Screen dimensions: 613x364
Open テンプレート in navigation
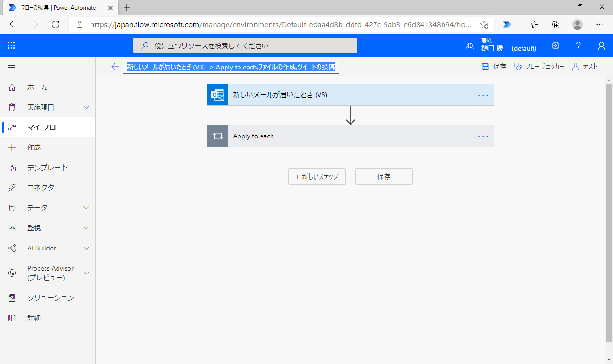[x=48, y=168]
